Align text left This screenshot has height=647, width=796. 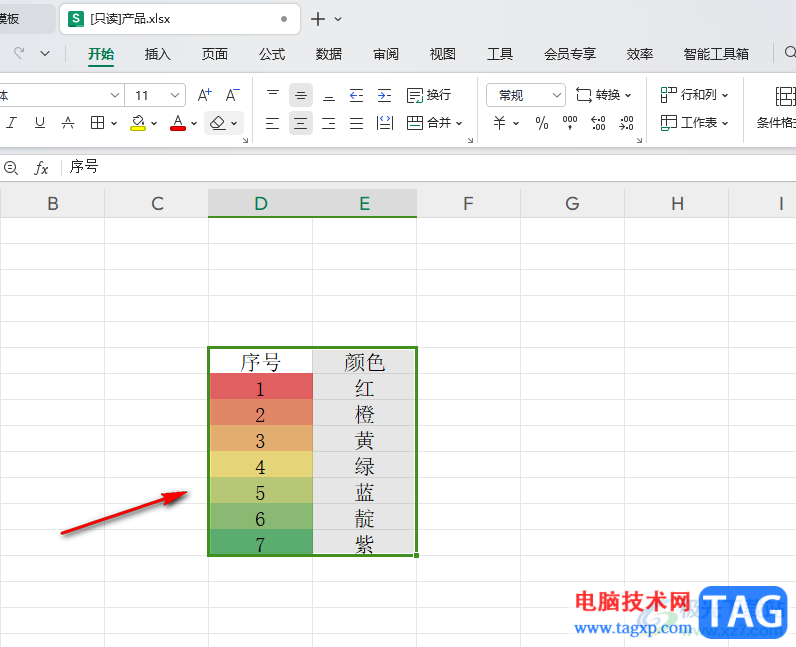(273, 123)
